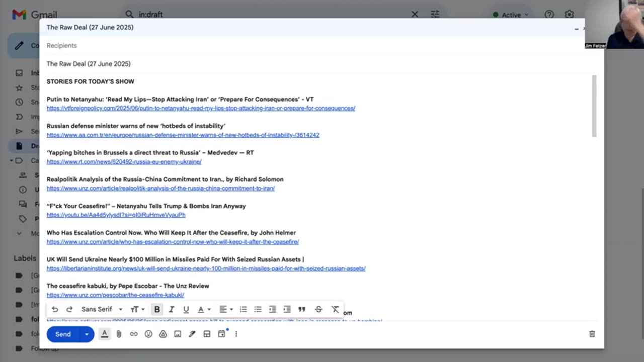Redo the last edit in the compose toolbar
The image size is (644, 362).
(69, 309)
